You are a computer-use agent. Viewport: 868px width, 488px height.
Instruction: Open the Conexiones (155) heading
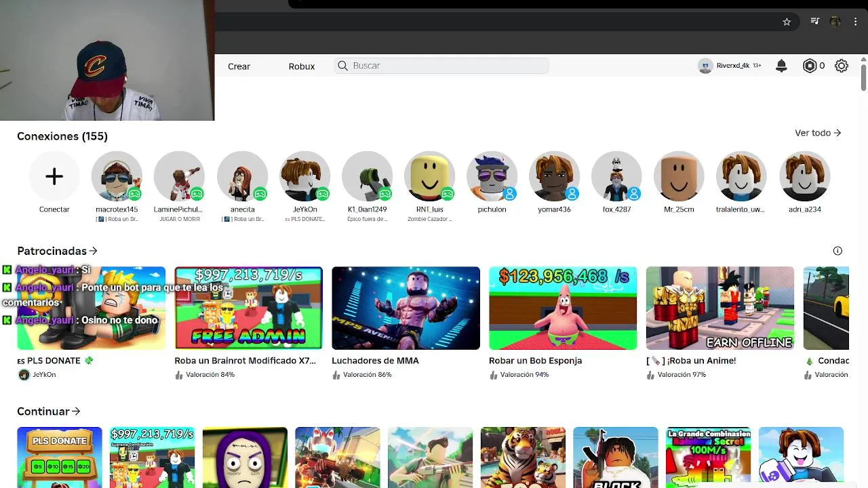click(x=62, y=136)
